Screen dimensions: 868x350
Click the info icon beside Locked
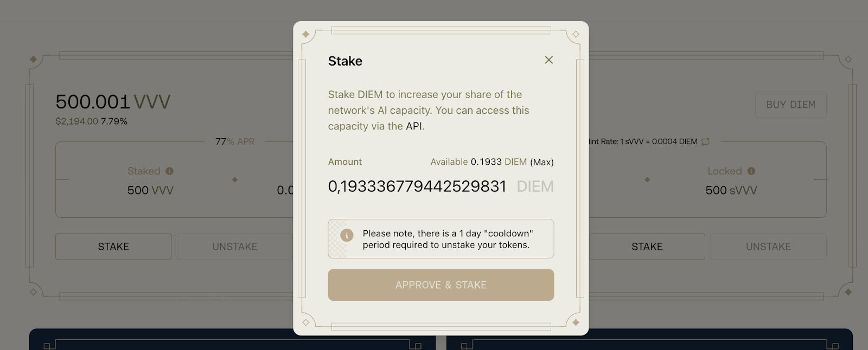coord(751,171)
